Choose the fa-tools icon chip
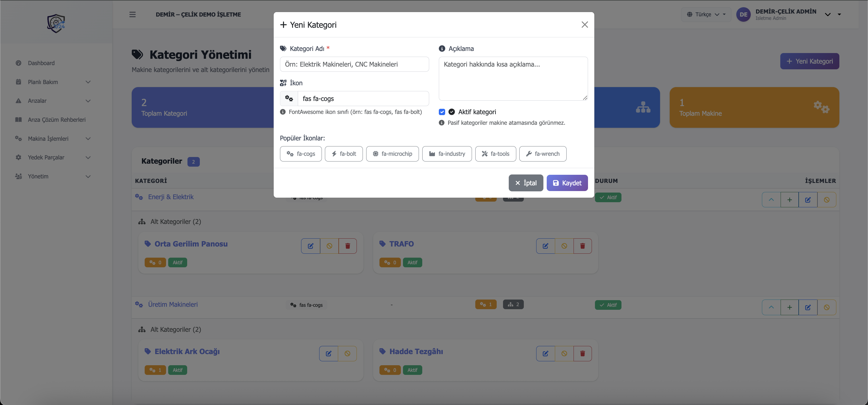Screen dimensions: 868x405 pyautogui.click(x=495, y=154)
